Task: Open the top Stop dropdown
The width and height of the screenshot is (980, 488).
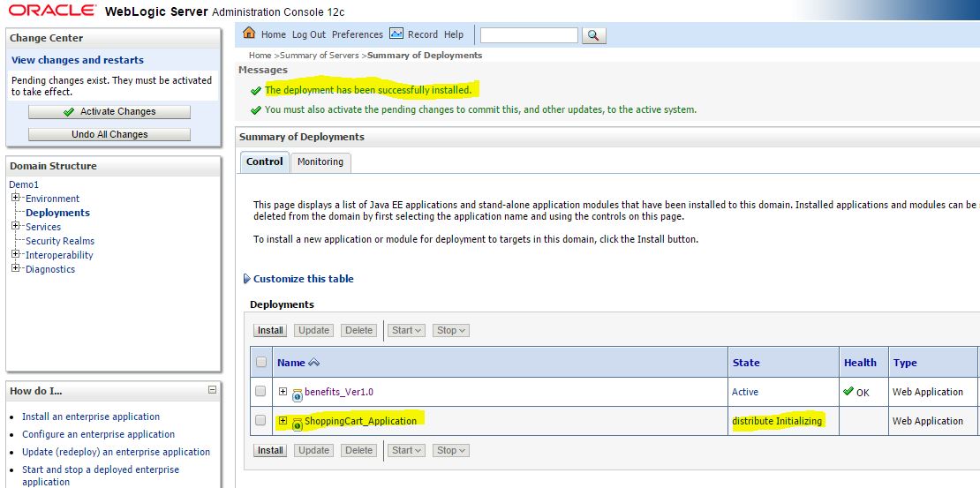Action: (450, 330)
